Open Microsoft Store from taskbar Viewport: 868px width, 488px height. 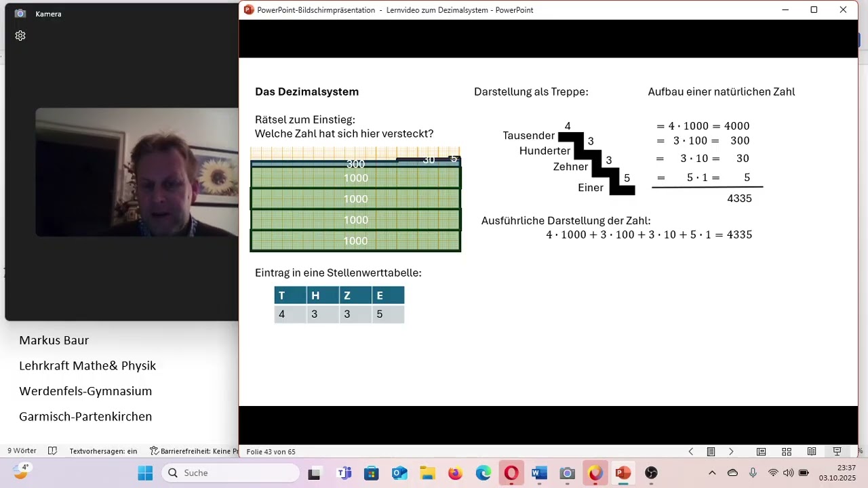pyautogui.click(x=371, y=473)
